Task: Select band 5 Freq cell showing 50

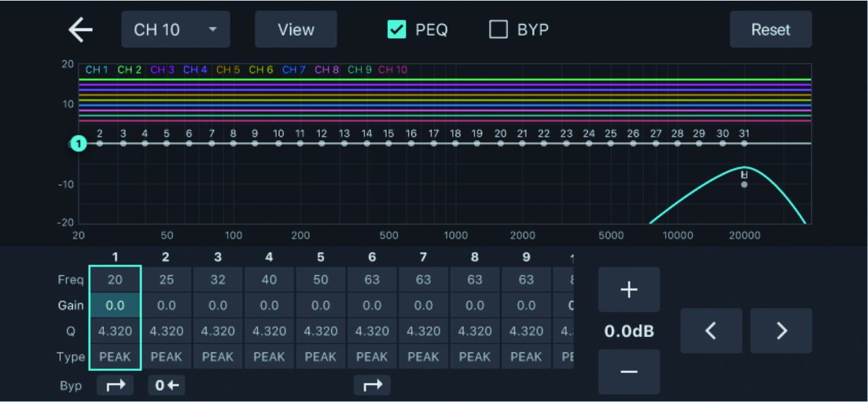Action: [x=320, y=280]
